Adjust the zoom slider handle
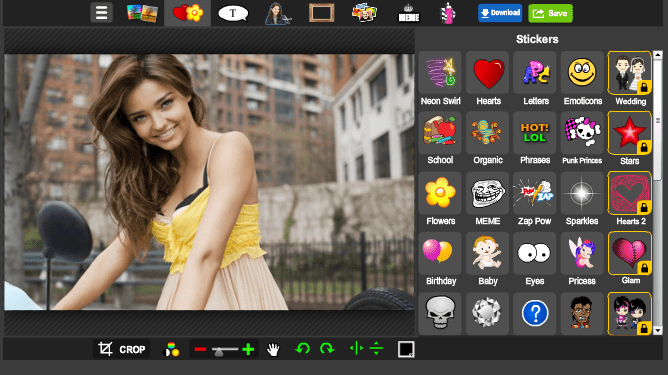 219,351
